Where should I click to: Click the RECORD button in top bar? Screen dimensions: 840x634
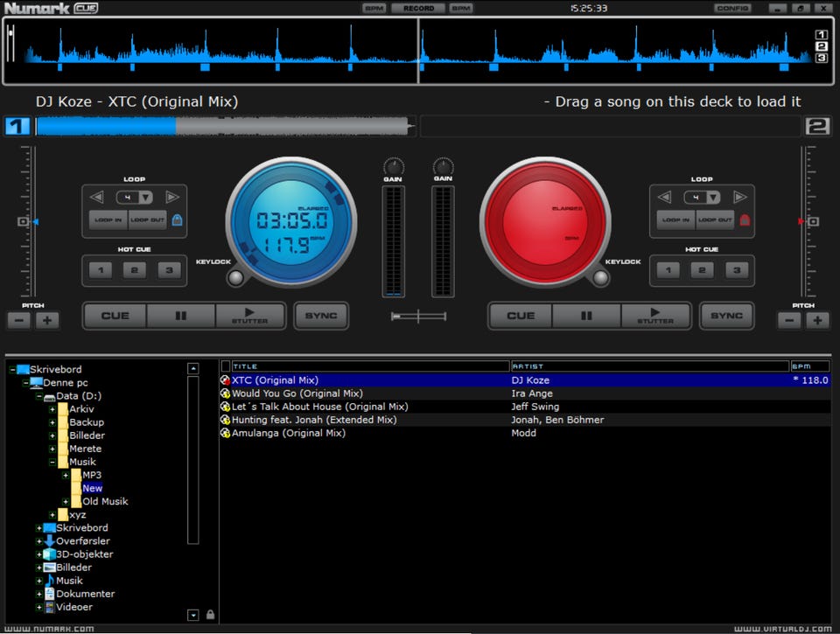tap(418, 8)
